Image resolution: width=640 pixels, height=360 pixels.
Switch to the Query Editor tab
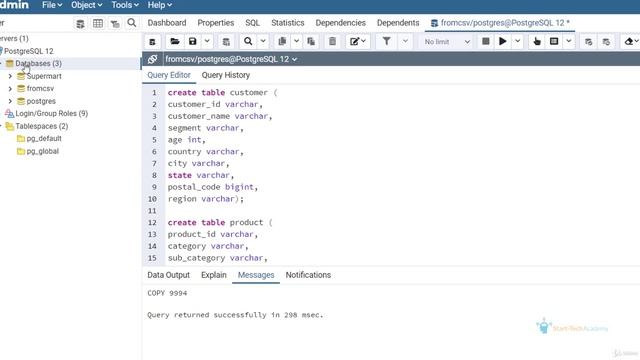click(x=169, y=75)
